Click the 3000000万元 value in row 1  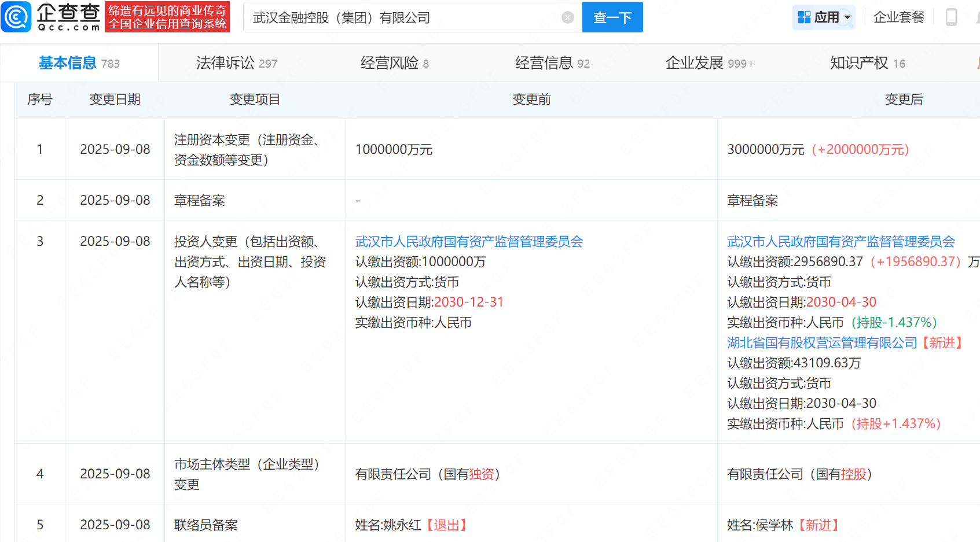tap(766, 150)
